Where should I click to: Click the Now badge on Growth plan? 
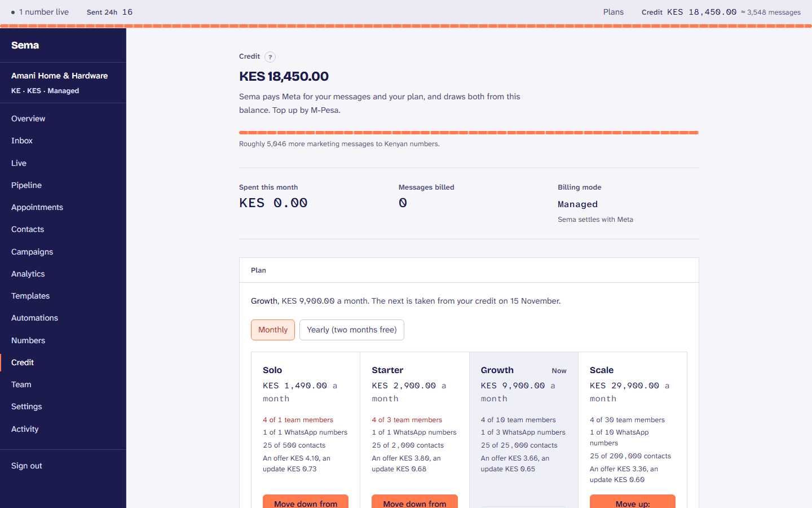(559, 371)
